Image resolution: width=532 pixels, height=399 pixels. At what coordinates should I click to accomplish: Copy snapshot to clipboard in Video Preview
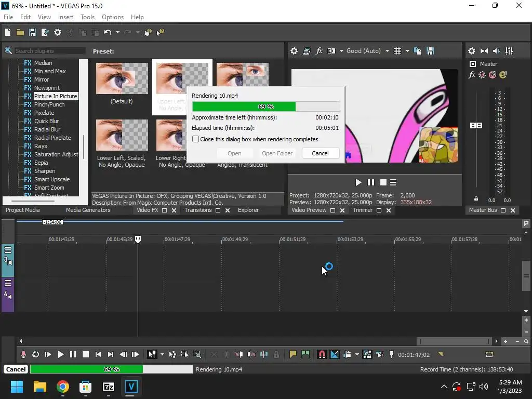[418, 51]
